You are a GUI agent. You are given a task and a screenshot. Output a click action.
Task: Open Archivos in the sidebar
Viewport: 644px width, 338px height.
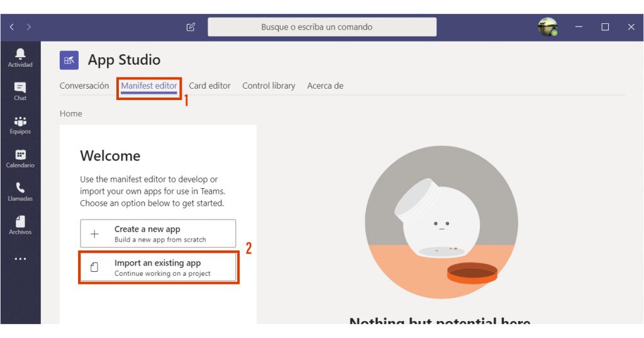[x=20, y=225]
